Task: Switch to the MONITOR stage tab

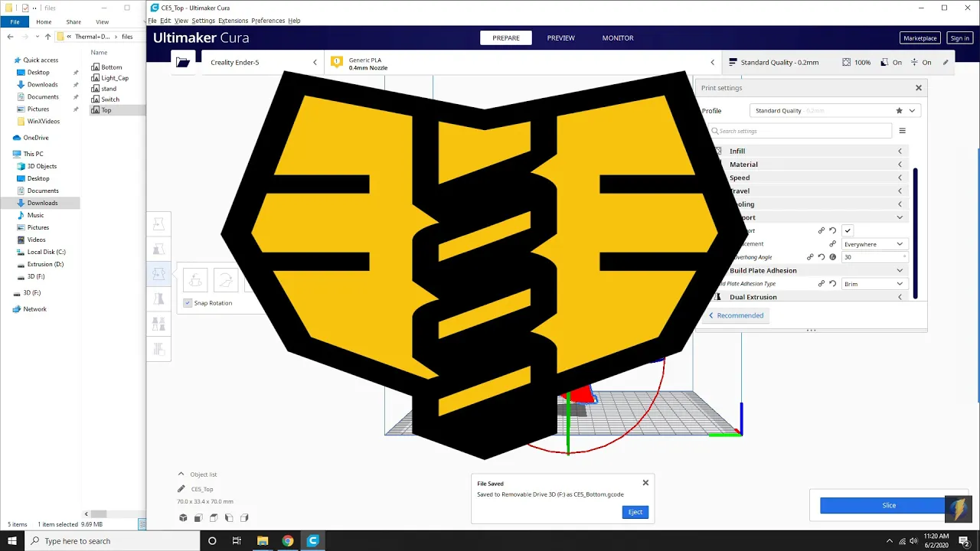Action: (618, 37)
